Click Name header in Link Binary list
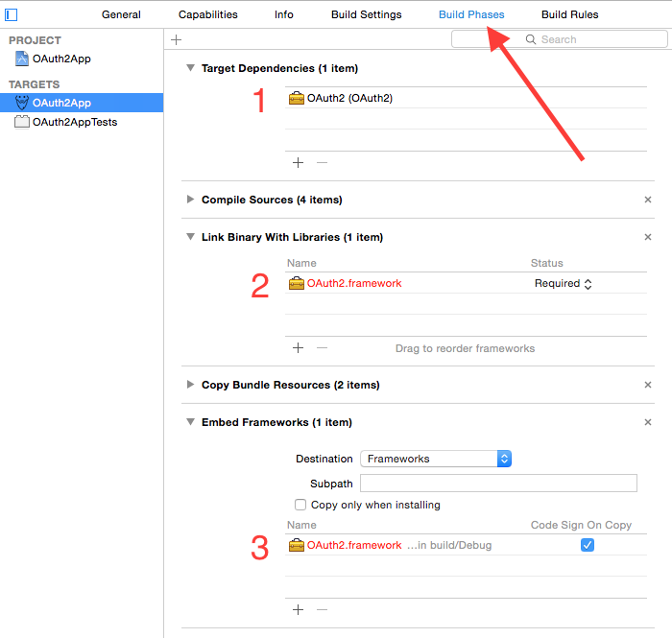The width and height of the screenshot is (672, 638). coord(301,263)
